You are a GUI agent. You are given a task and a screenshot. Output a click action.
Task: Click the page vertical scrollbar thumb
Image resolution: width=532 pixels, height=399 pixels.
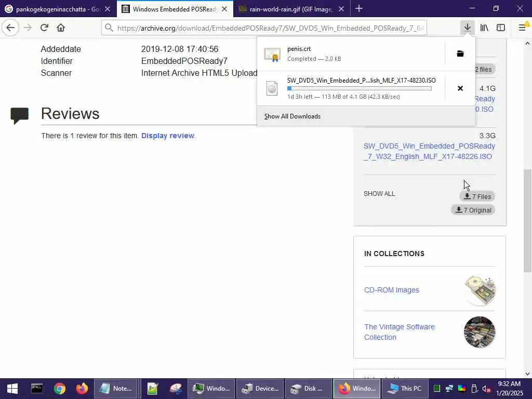click(527, 220)
